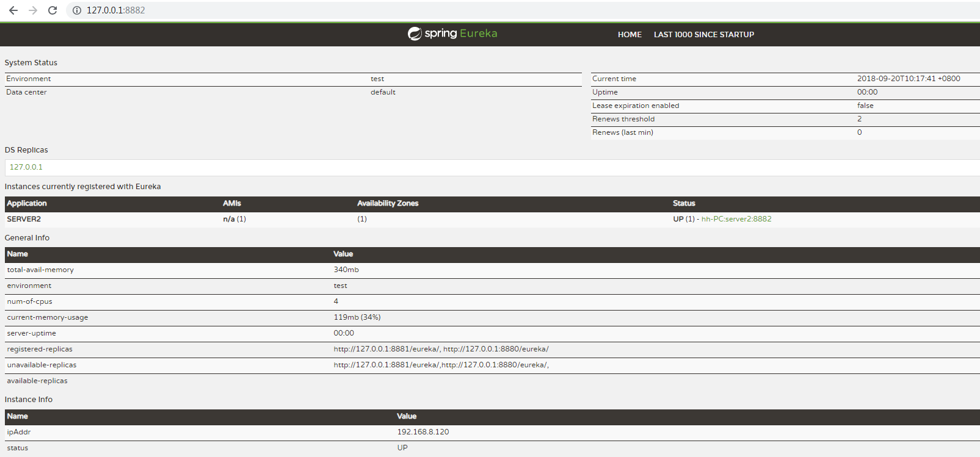Select the unavailable-replicas URL value
The width and height of the screenshot is (980, 457).
(x=441, y=365)
